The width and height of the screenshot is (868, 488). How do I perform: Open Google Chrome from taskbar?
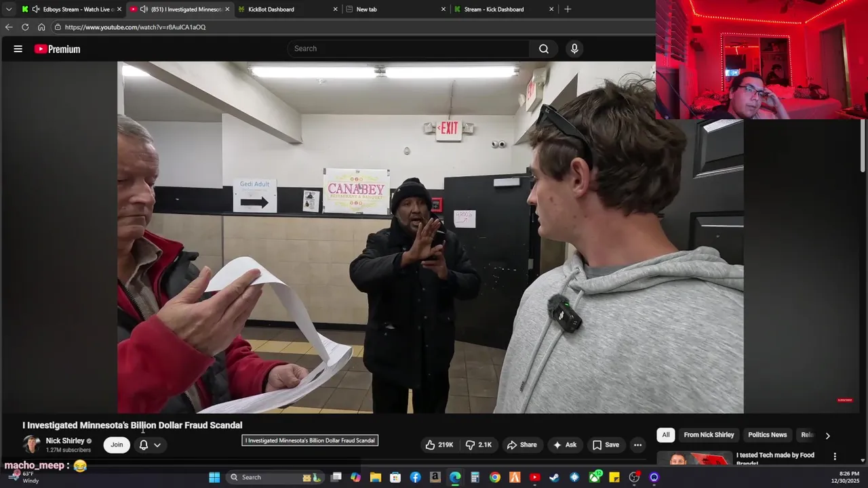495,477
